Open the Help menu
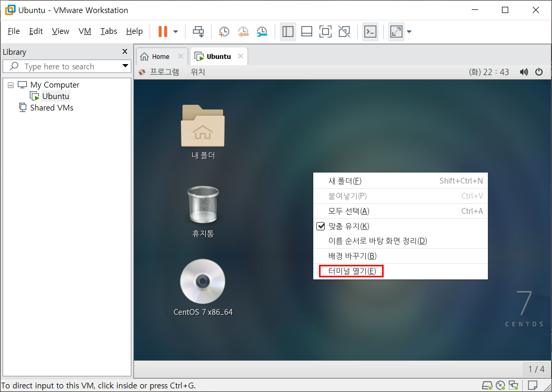This screenshot has width=552, height=392. [134, 31]
